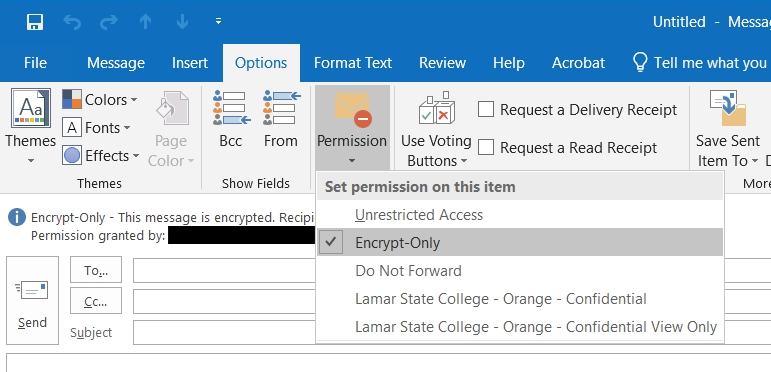Click the Cc... button
The height and width of the screenshot is (372, 771).
click(x=96, y=301)
